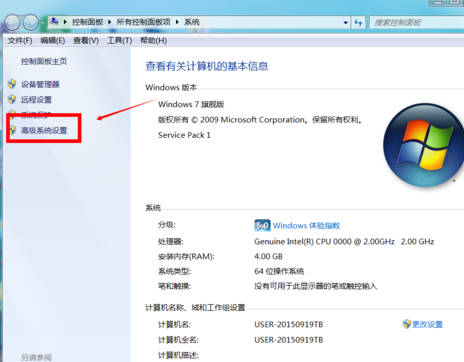Screen dimensions: 464x362
Task: Click the 5.0 experience index badge
Action: (x=262, y=226)
